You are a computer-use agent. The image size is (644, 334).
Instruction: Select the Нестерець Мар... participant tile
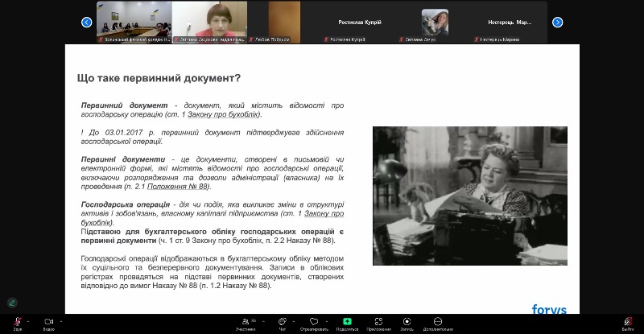(x=510, y=23)
